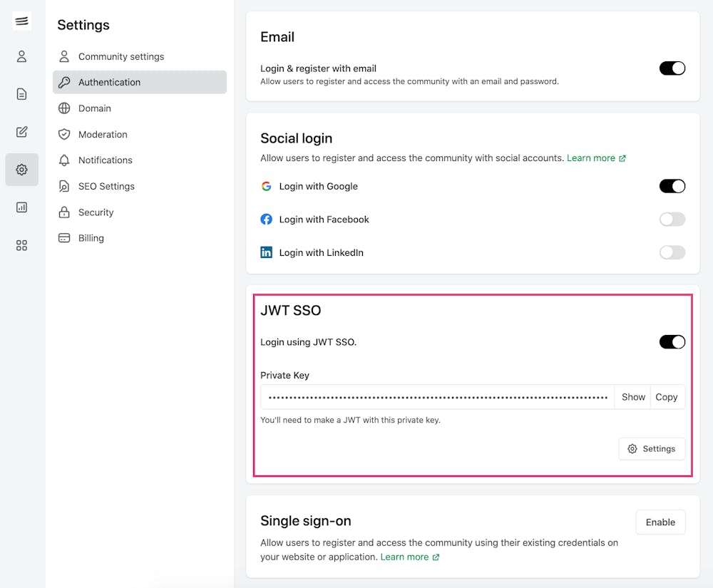Click the logo icon in the left rail
This screenshot has height=588, width=713.
tap(22, 21)
